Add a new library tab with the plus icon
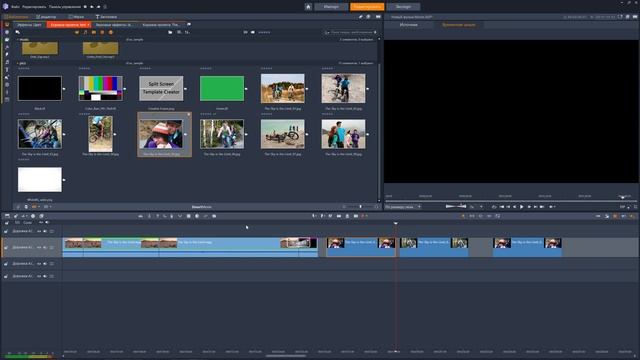This screenshot has height=360, width=640. 189,24
